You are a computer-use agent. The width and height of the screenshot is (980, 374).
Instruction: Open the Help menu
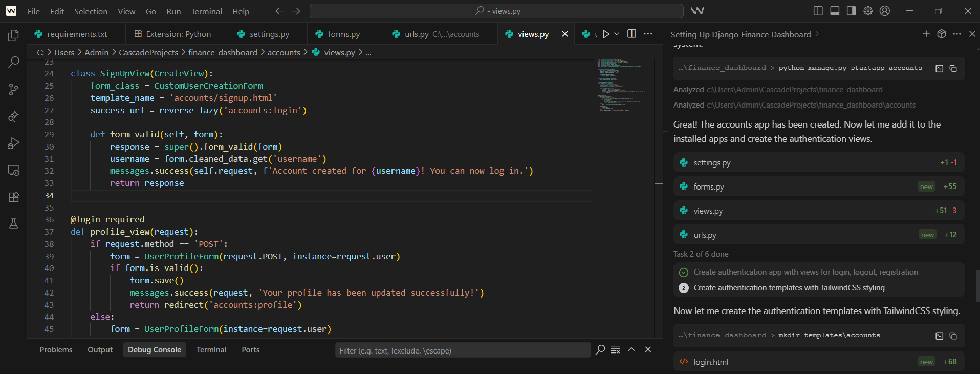pos(241,11)
